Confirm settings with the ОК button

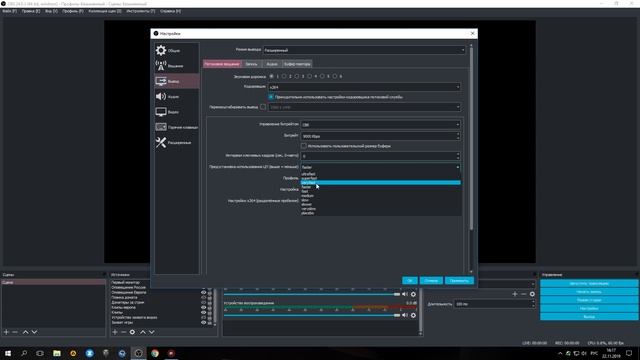click(410, 280)
